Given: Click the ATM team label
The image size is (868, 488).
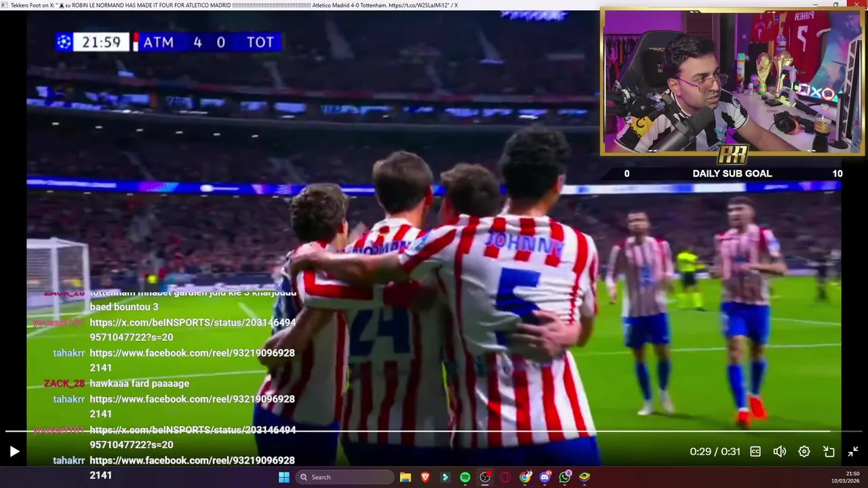Looking at the screenshot, I should (159, 42).
